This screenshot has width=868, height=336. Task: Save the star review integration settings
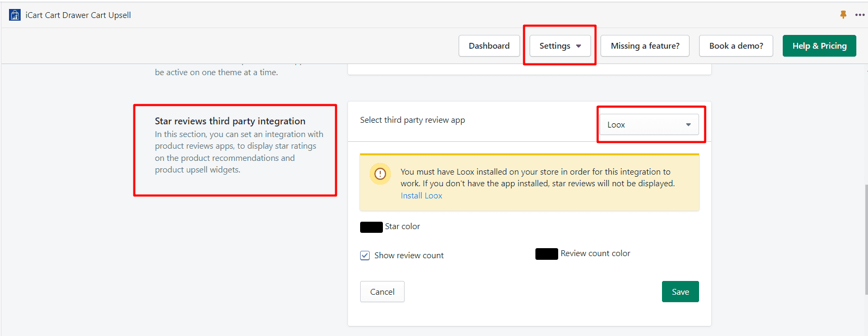click(x=680, y=292)
